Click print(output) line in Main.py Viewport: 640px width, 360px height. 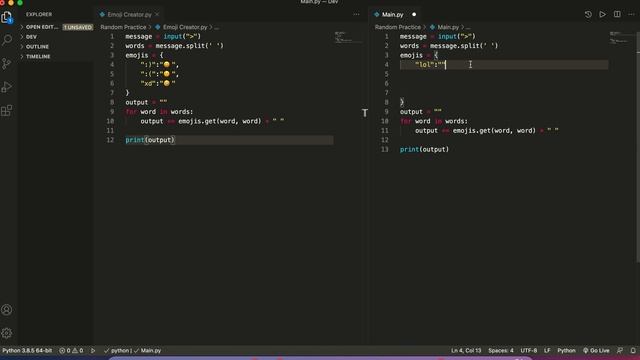pos(424,149)
